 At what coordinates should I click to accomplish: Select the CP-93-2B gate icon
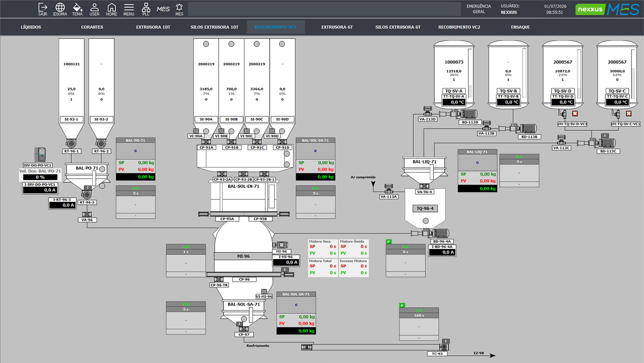[243, 174]
